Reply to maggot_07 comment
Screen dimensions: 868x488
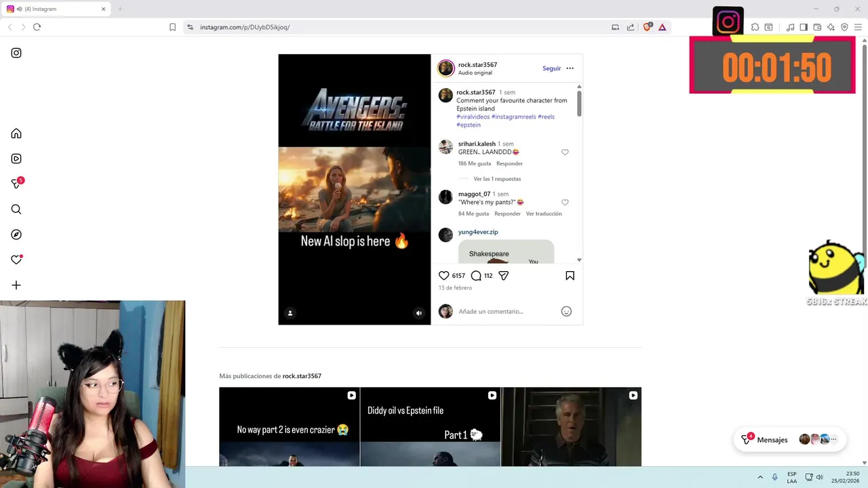coord(507,213)
